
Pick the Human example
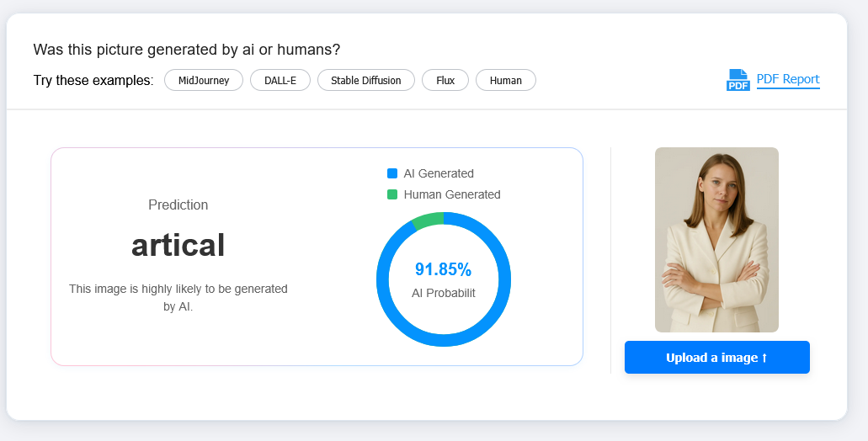pyautogui.click(x=505, y=80)
